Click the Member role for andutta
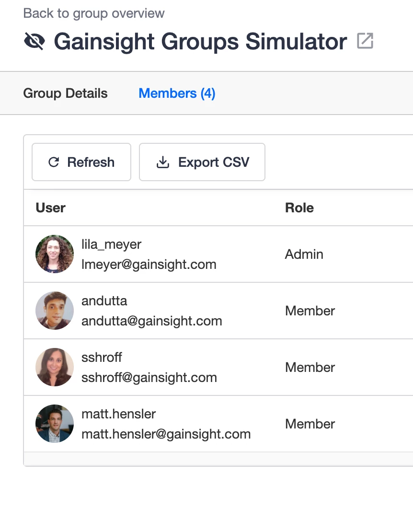Viewport: 413px width, 532px height. pos(310,311)
